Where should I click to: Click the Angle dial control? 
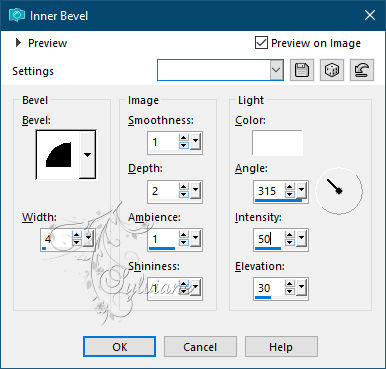pyautogui.click(x=339, y=191)
